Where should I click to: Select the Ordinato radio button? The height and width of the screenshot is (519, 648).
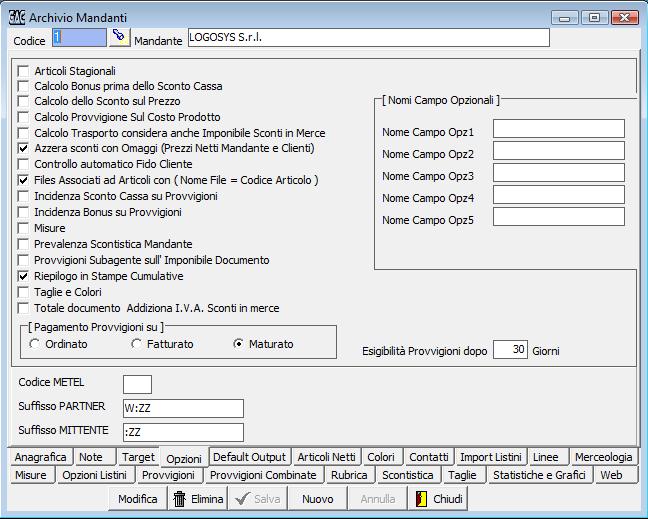pos(35,344)
